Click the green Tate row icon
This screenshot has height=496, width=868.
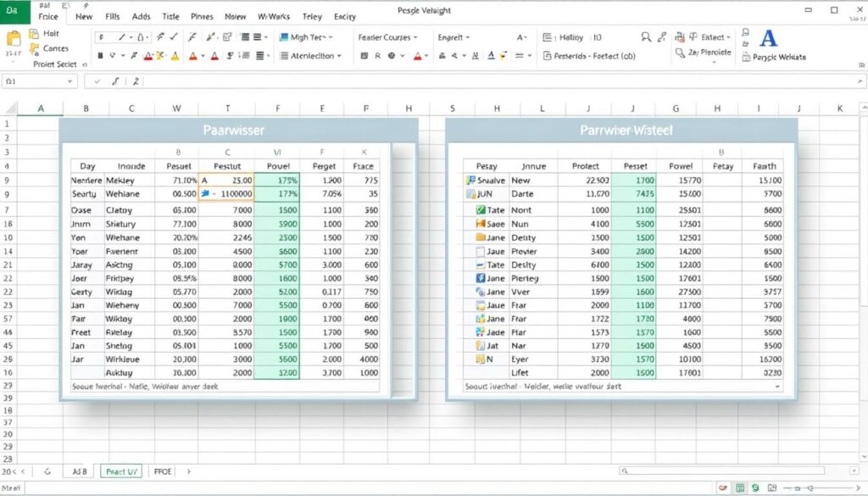click(x=481, y=209)
